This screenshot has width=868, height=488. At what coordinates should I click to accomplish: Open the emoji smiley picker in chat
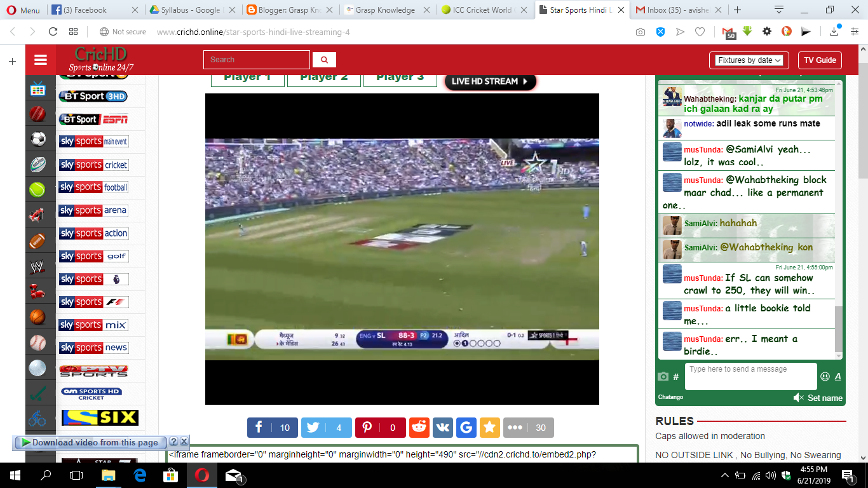click(x=824, y=376)
